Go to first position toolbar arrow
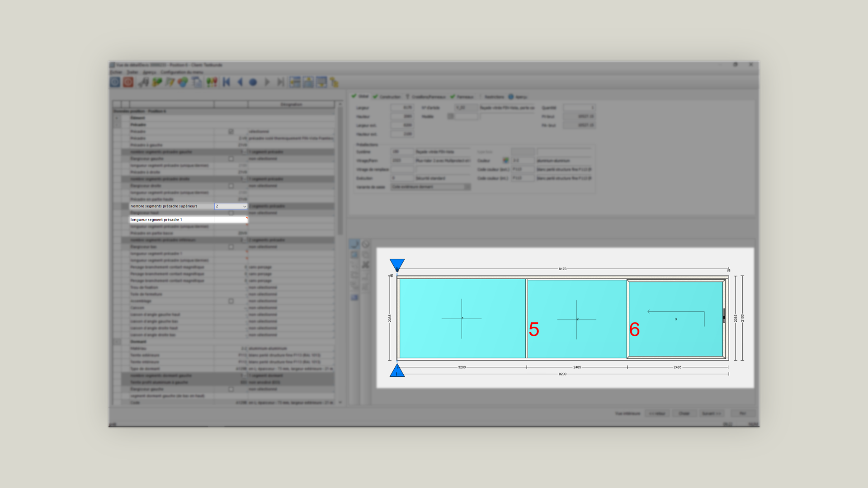The image size is (868, 488). click(x=226, y=82)
